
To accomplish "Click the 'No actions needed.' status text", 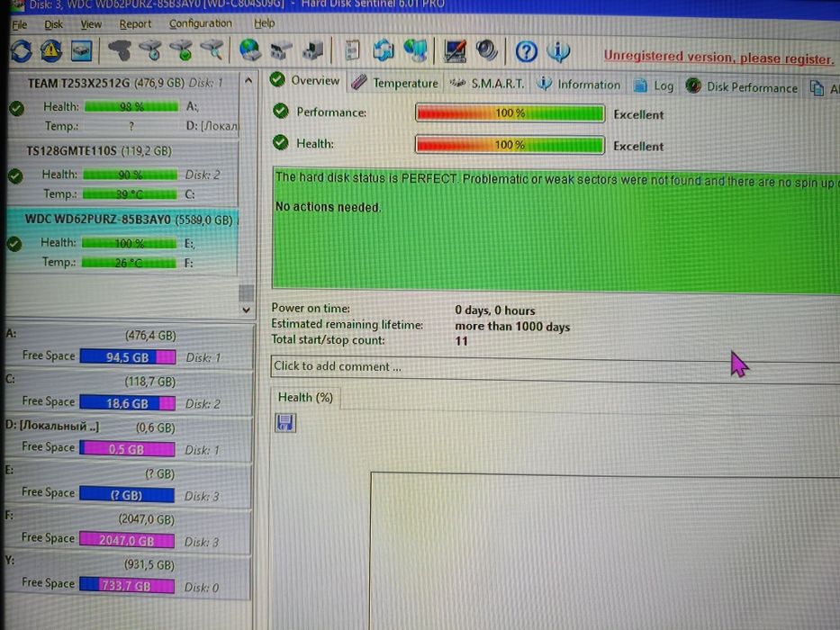I will coord(328,207).
